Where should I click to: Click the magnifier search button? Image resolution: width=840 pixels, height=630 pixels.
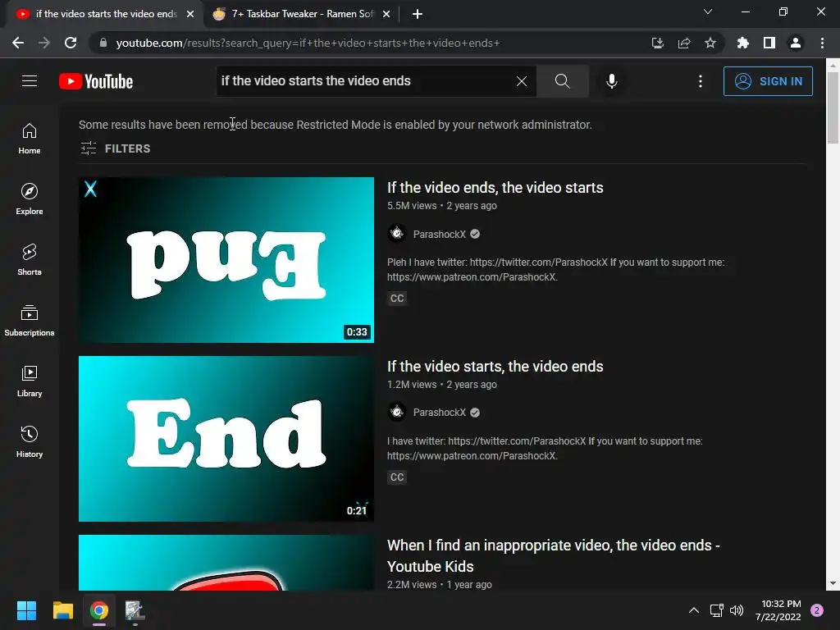click(x=563, y=81)
